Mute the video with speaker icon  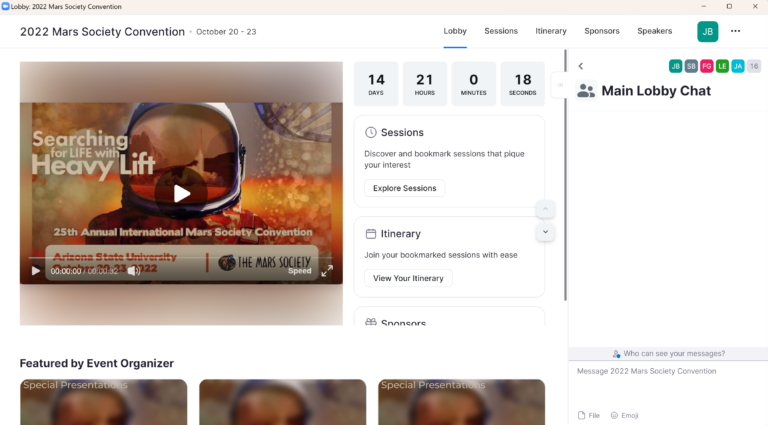tap(133, 271)
